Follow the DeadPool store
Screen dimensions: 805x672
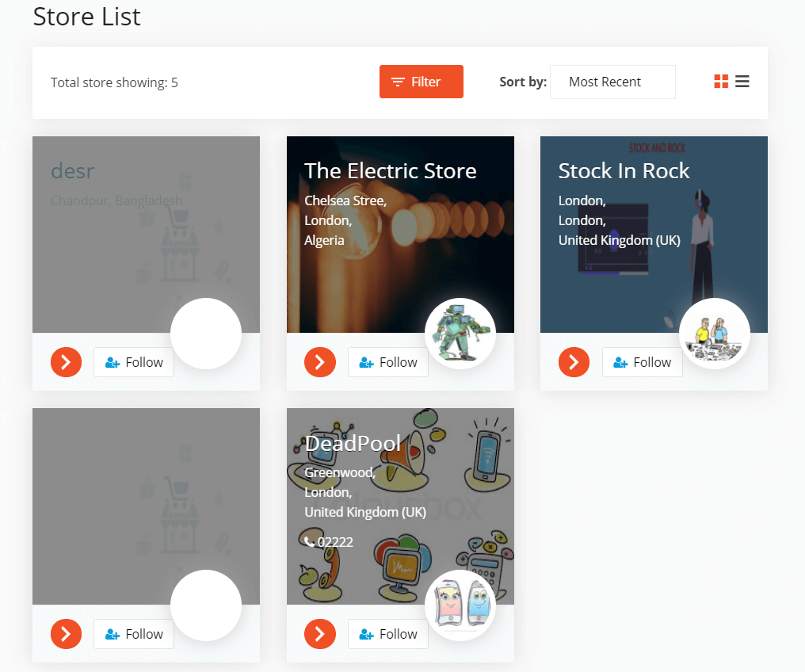click(387, 634)
